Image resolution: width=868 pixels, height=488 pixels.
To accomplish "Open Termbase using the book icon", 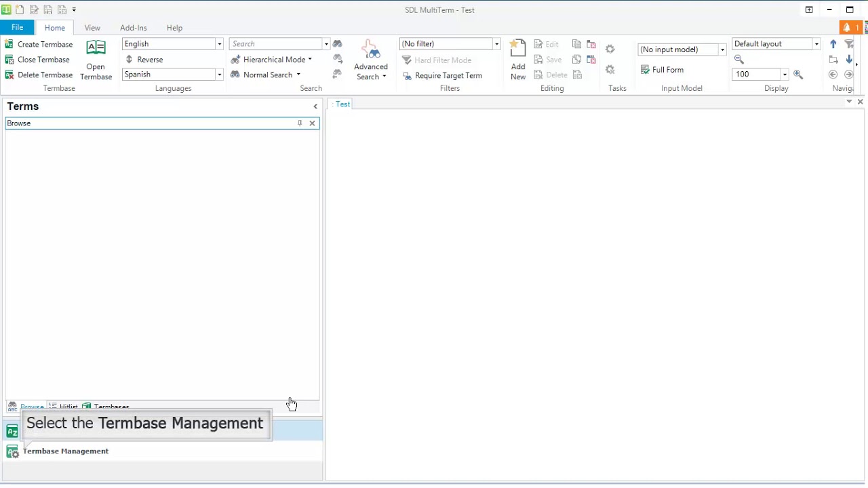I will click(96, 60).
